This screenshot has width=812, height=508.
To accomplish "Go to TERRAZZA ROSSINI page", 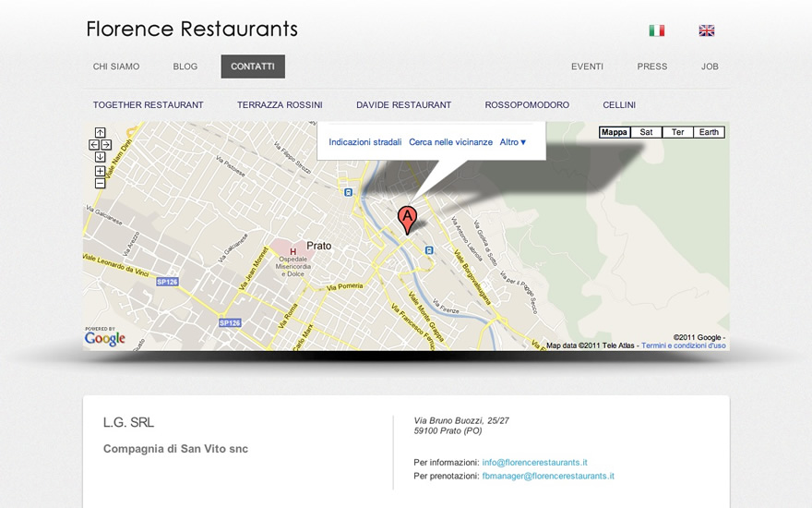I will (x=280, y=104).
